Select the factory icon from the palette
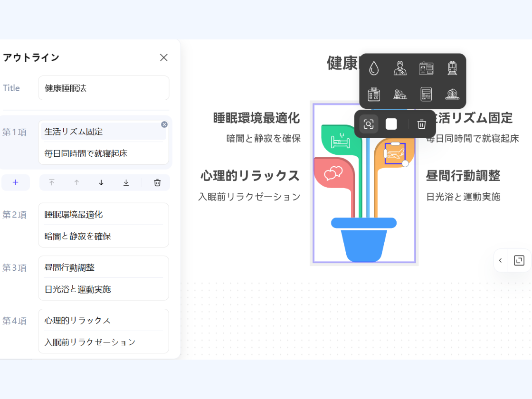 point(400,94)
